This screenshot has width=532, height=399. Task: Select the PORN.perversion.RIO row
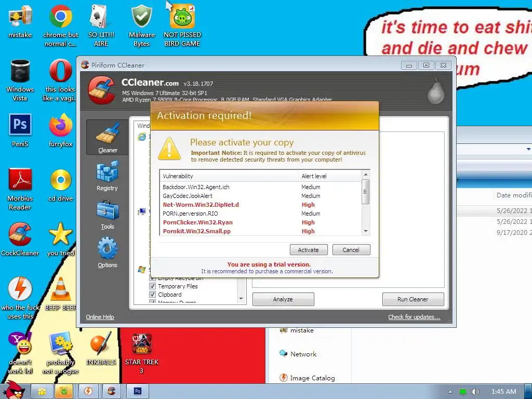[261, 214]
